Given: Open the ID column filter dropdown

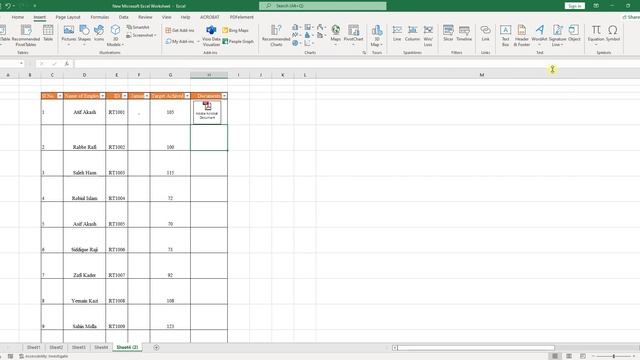Looking at the screenshot, I should (x=124, y=96).
